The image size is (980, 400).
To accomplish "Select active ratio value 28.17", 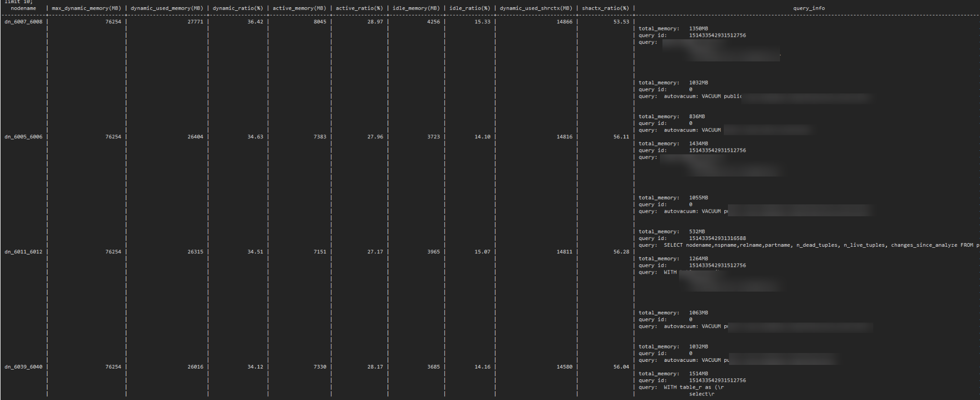I will click(x=375, y=367).
